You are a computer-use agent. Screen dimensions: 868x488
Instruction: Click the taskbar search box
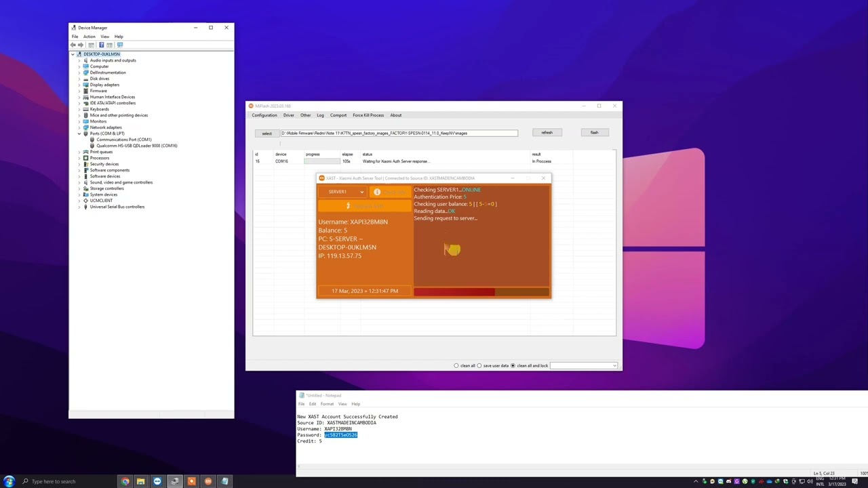(x=66, y=481)
